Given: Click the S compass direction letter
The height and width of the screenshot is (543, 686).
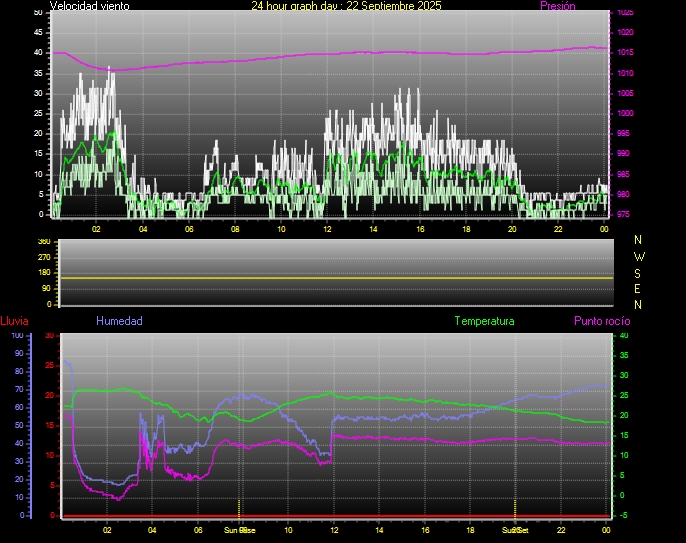Looking at the screenshot, I should (640, 272).
